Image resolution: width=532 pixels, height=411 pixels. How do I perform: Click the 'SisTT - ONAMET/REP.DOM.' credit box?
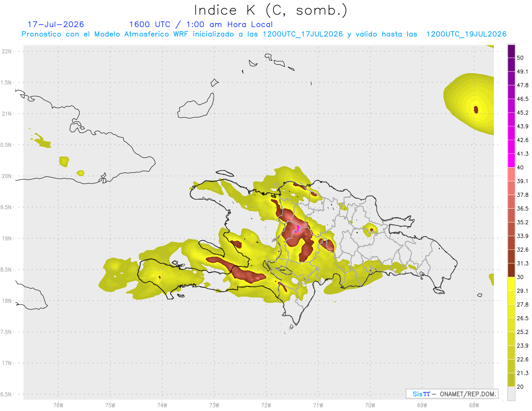tap(452, 394)
